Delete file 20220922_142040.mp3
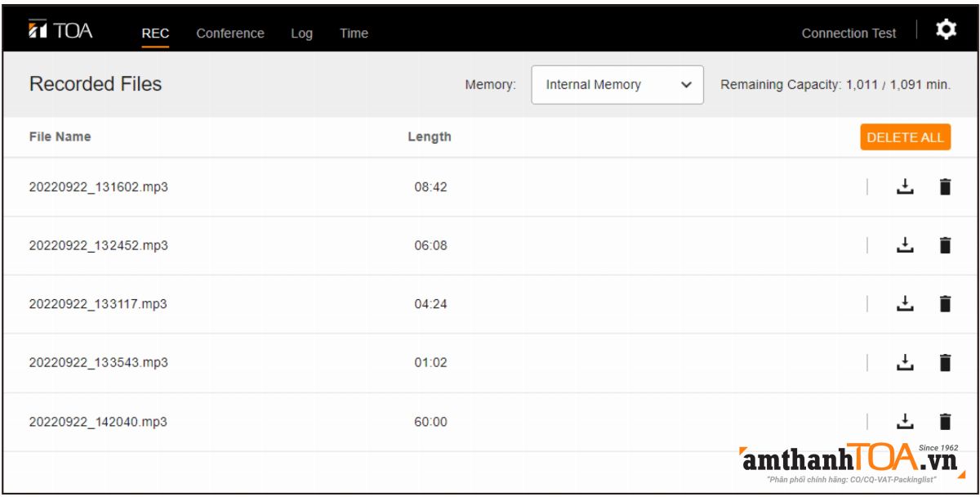Viewport: 980px width, 497px height. coord(945,422)
